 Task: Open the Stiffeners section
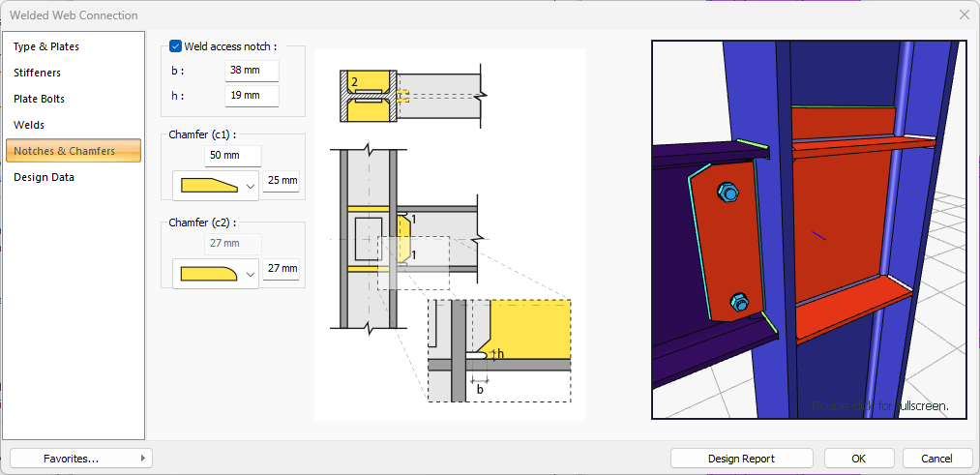[x=38, y=73]
